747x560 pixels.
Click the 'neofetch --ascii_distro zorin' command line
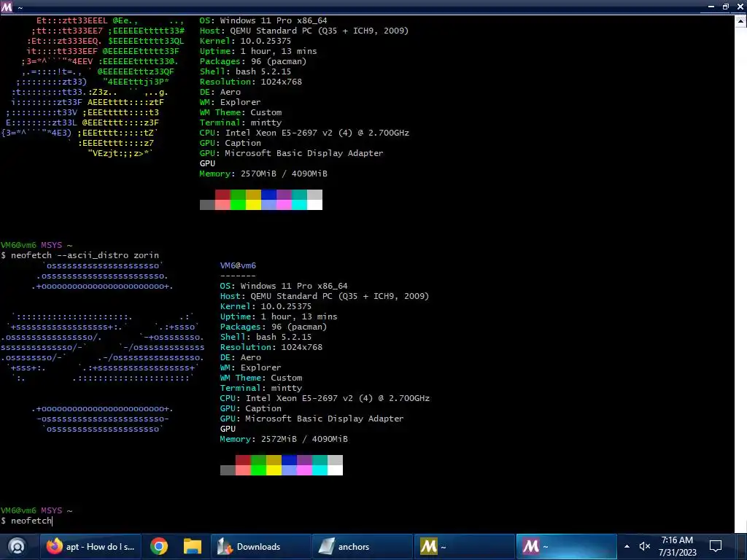[80, 255]
